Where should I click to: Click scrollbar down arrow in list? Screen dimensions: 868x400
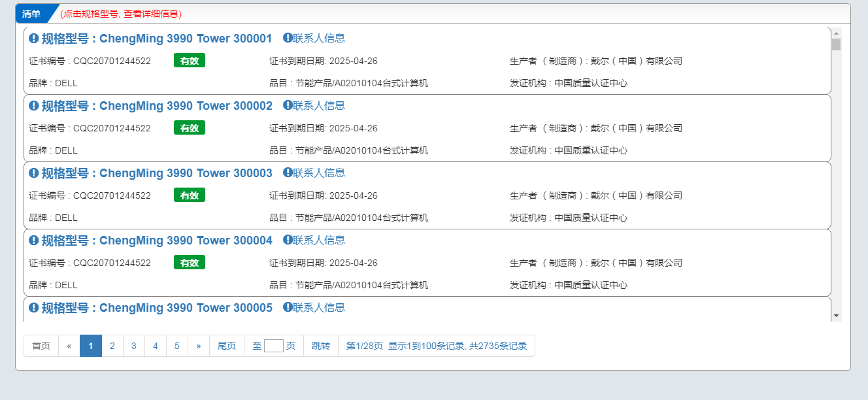click(836, 316)
